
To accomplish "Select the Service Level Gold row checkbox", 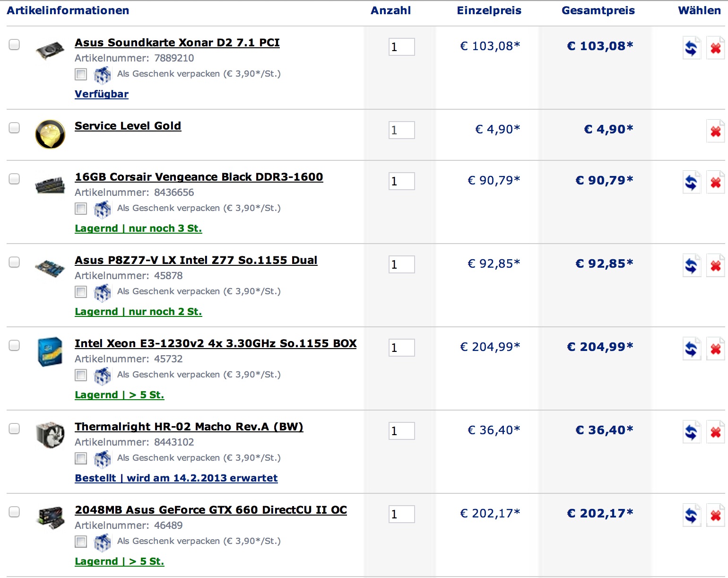I will 14,128.
